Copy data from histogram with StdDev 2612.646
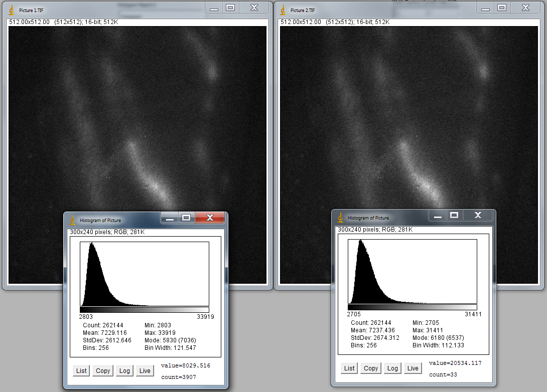The width and height of the screenshot is (547, 392). point(103,371)
